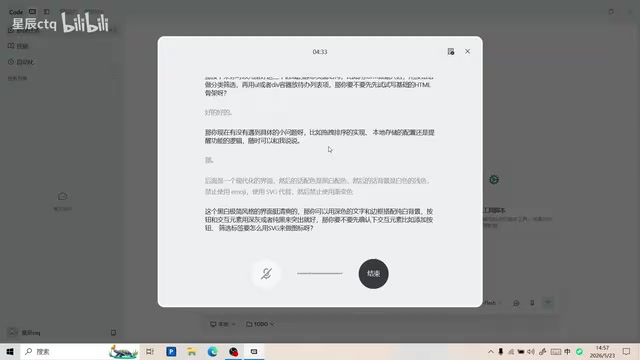Open File Explorer from the taskbar

click(192, 351)
